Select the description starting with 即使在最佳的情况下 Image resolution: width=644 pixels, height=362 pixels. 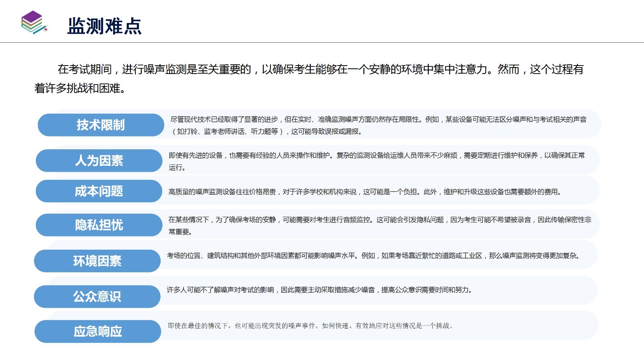pyautogui.click(x=310, y=326)
